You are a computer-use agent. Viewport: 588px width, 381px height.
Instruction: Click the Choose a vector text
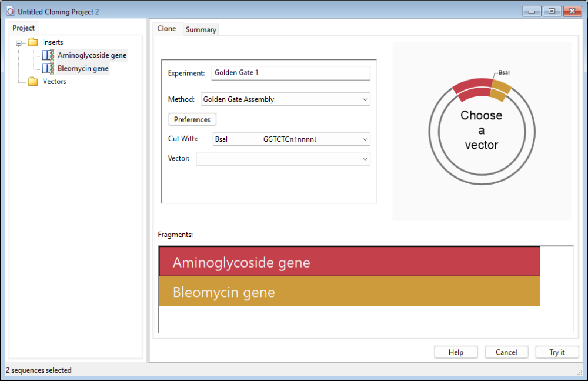click(482, 130)
